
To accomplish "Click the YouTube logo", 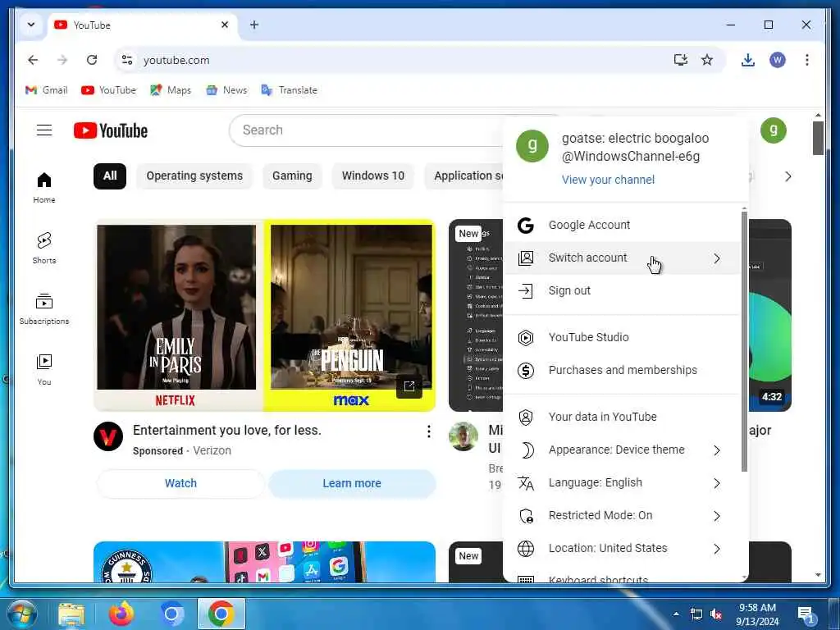I will click(111, 130).
